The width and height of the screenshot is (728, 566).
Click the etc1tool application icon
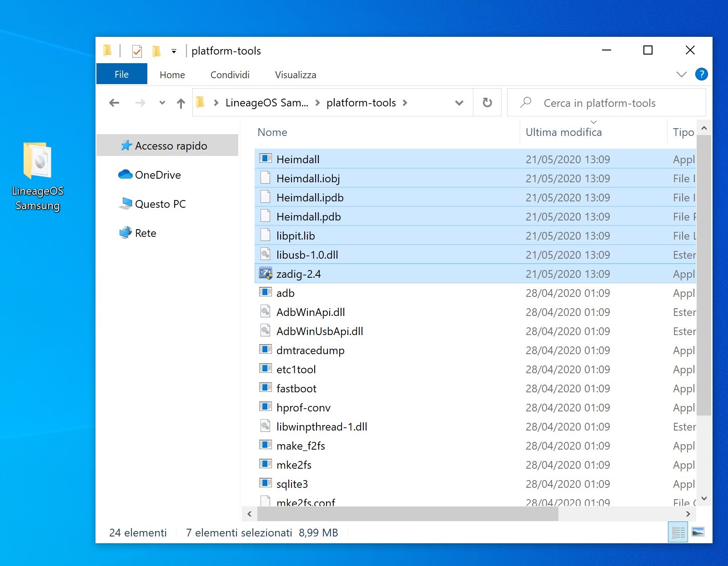266,369
